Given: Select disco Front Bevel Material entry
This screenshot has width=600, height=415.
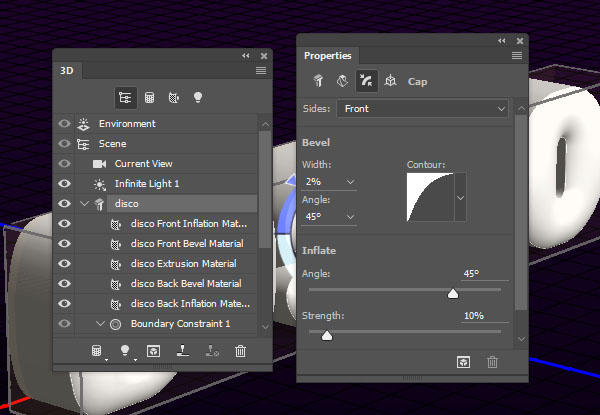Looking at the screenshot, I should click(x=187, y=244).
